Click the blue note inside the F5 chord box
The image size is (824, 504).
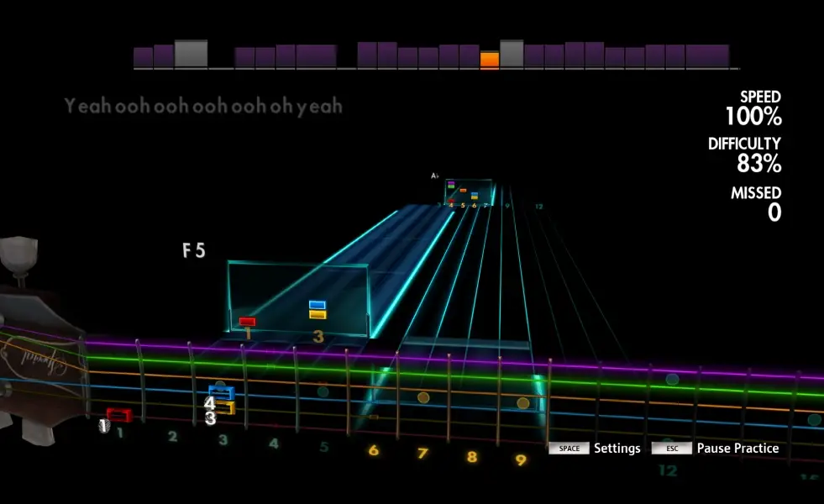point(317,305)
